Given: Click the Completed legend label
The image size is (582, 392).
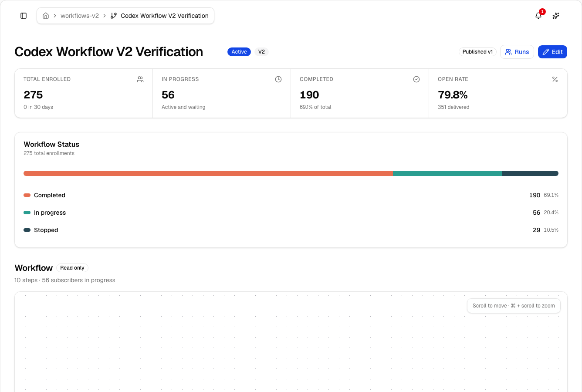Looking at the screenshot, I should [50, 195].
